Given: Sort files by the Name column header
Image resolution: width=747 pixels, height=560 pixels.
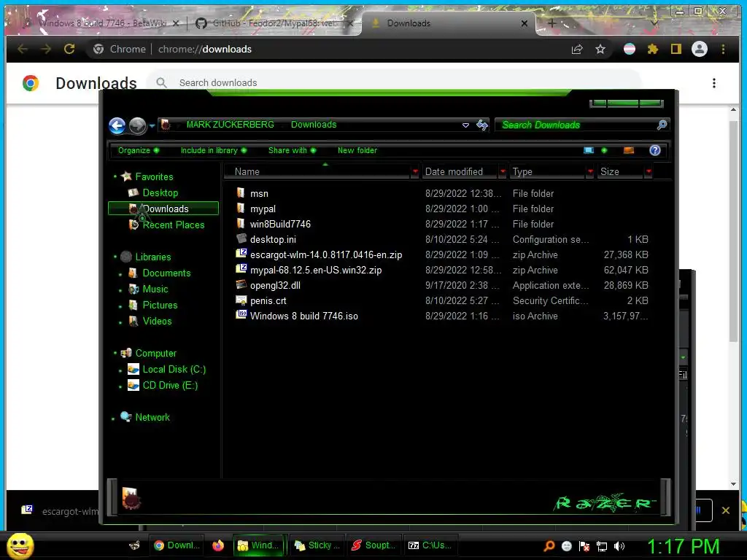Looking at the screenshot, I should pyautogui.click(x=317, y=171).
